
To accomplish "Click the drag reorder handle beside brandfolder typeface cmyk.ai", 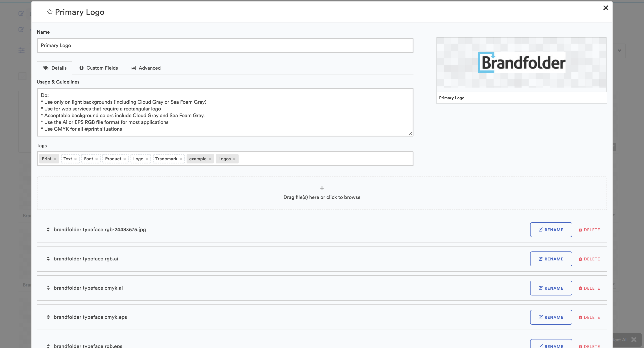I will 48,288.
